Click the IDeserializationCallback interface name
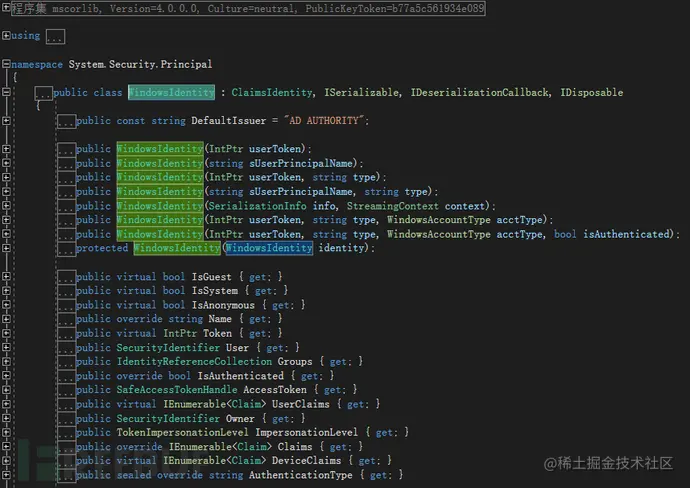The width and height of the screenshot is (690, 488). tap(480, 92)
